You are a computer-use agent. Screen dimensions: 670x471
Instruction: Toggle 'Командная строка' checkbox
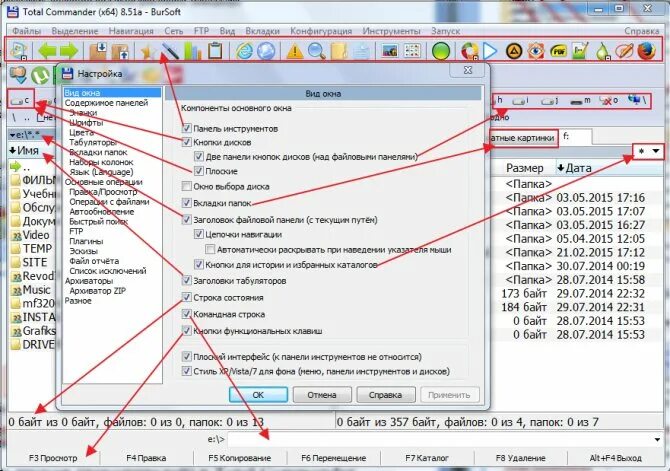click(x=186, y=314)
